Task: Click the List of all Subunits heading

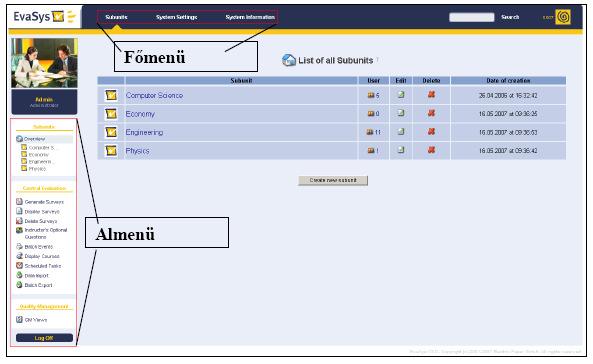Action: [336, 61]
